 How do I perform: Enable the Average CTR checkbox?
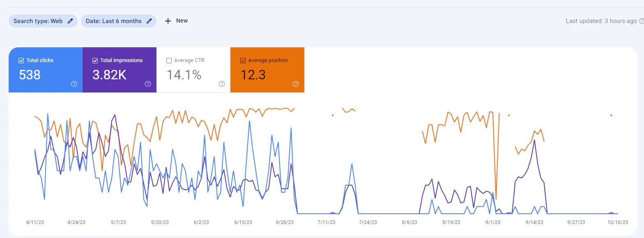click(x=169, y=60)
